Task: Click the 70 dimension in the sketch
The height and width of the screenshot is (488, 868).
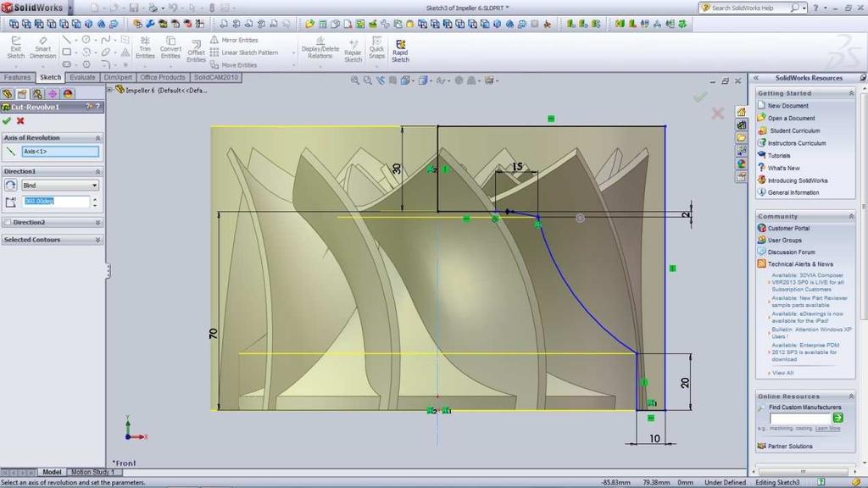Action: tap(213, 334)
